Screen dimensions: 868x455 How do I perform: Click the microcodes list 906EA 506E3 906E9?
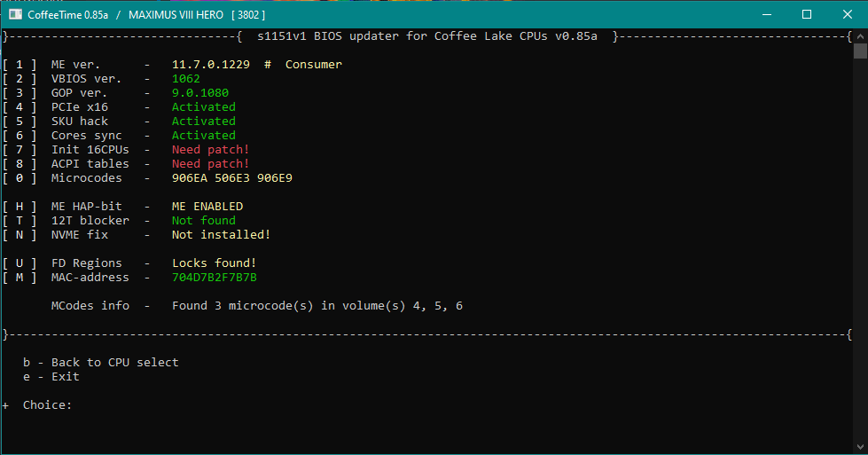pos(232,178)
